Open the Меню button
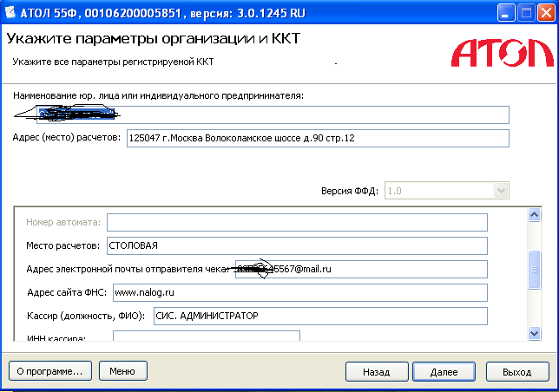This screenshot has height=392, width=559. pos(122,371)
